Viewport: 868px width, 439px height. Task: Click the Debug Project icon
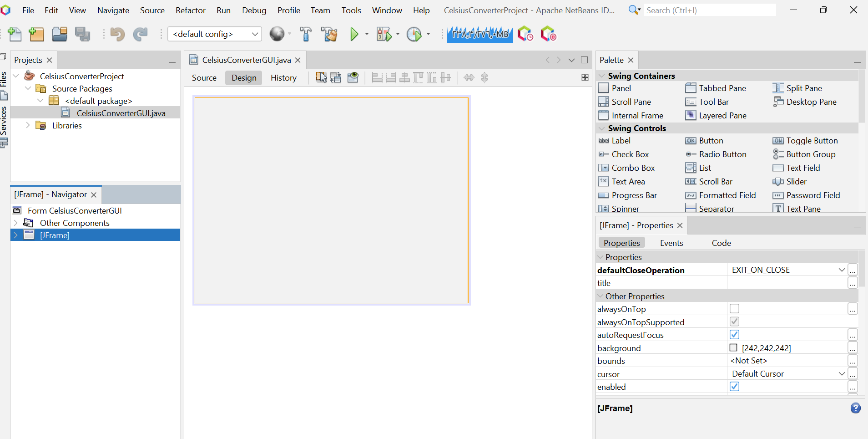pos(384,34)
